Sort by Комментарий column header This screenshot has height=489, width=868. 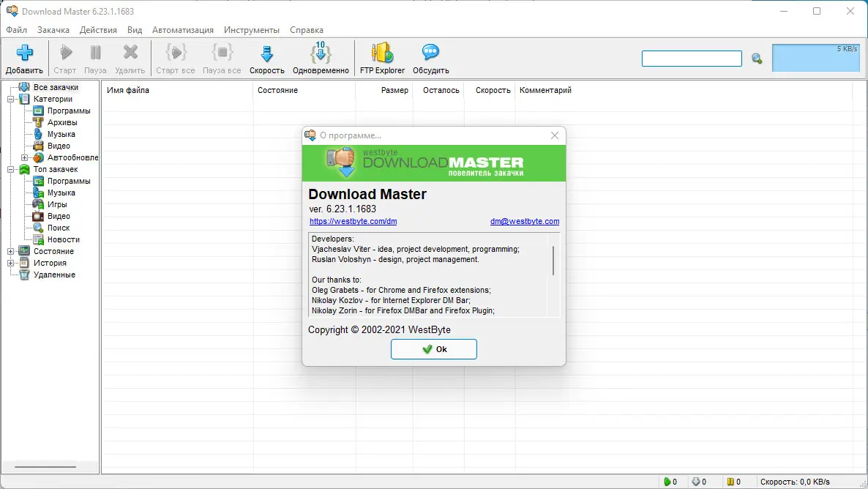(545, 90)
